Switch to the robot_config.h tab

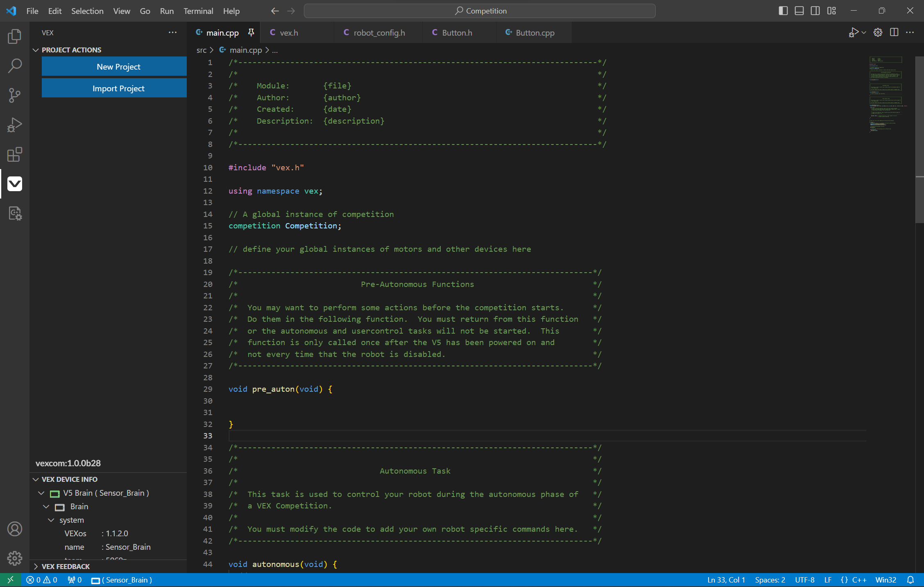[378, 33]
